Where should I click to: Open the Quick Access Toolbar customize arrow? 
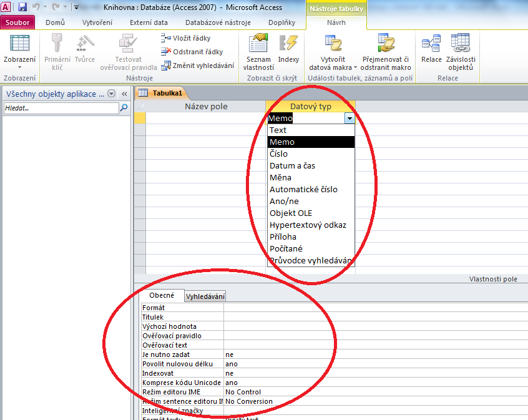(x=76, y=7)
